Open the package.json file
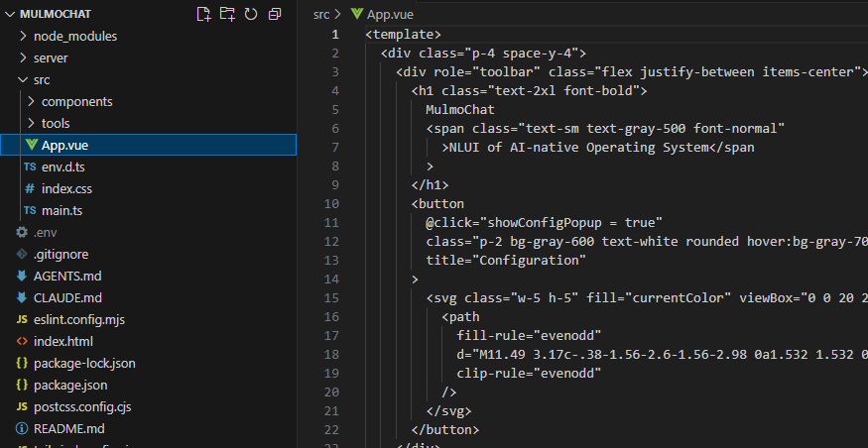The image size is (868, 448). click(x=70, y=385)
